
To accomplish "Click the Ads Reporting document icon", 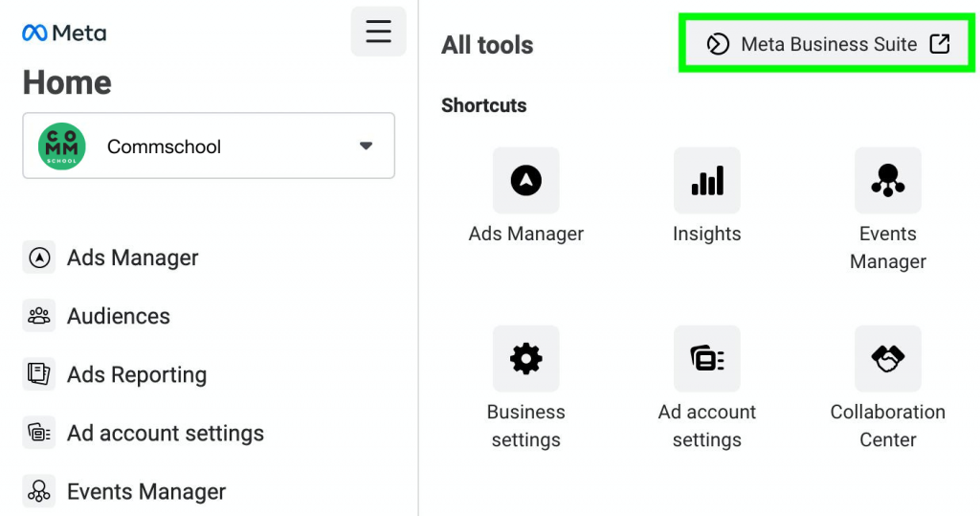I will (x=38, y=374).
